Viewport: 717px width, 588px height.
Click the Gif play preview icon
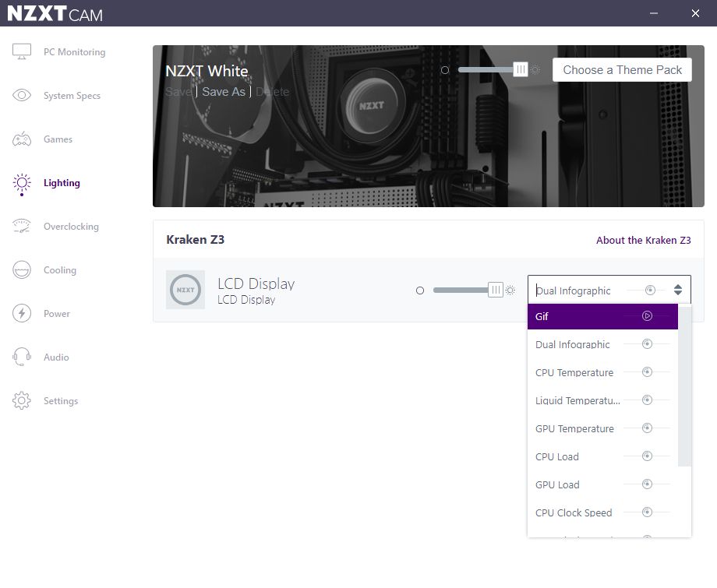point(647,315)
